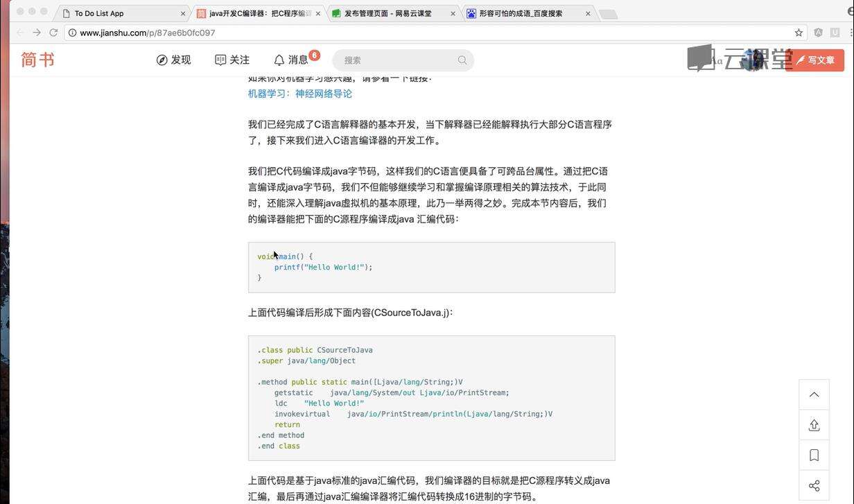Click the search magnifier icon

(x=462, y=60)
